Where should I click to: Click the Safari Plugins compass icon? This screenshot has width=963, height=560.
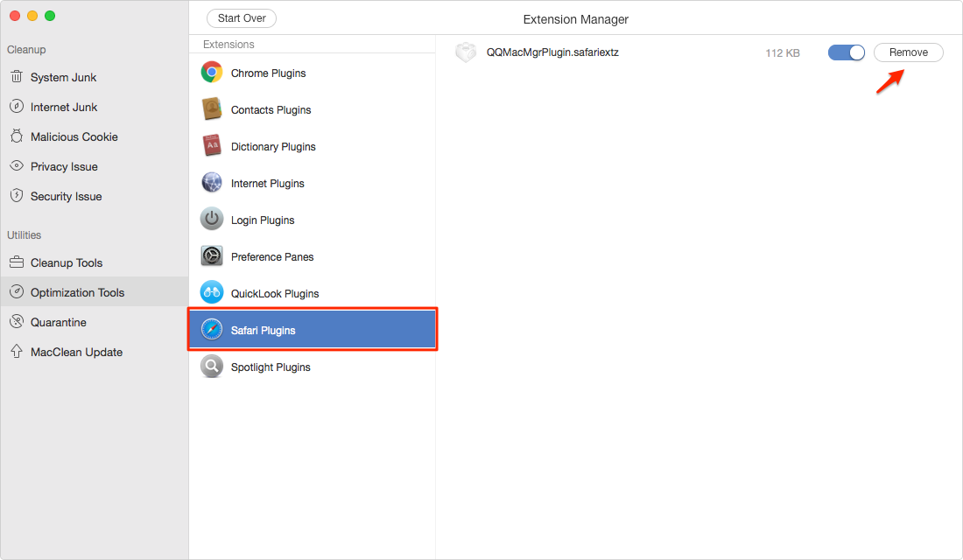tap(212, 330)
